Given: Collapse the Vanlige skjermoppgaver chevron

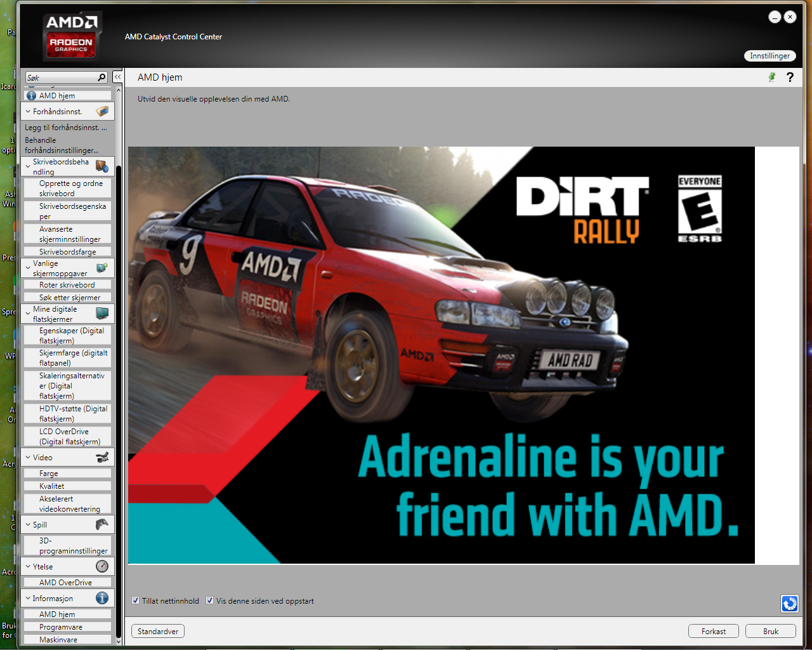Looking at the screenshot, I should [x=28, y=268].
